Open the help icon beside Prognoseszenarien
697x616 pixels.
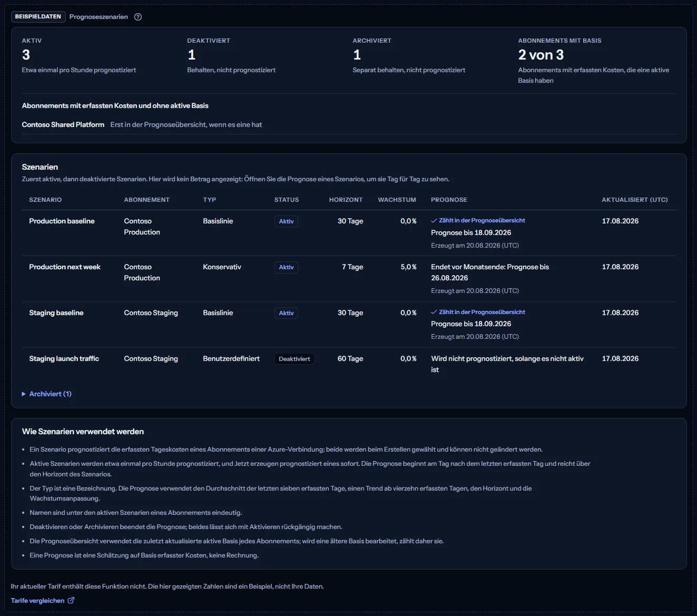[138, 17]
